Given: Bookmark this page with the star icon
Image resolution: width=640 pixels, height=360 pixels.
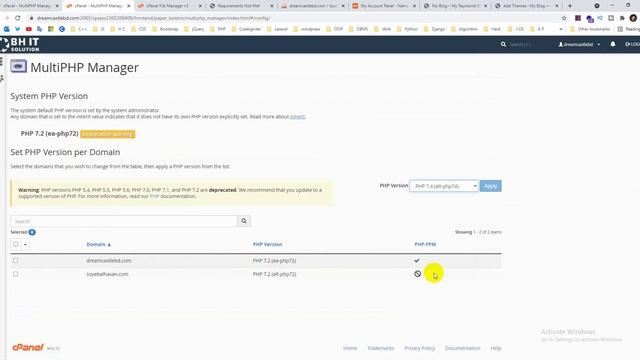Looking at the screenshot, I should 564,18.
